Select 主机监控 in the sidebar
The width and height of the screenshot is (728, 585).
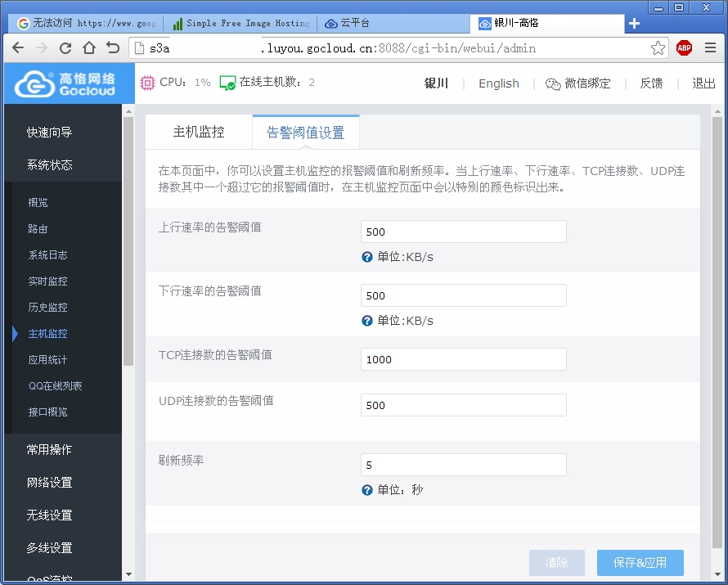[x=47, y=333]
